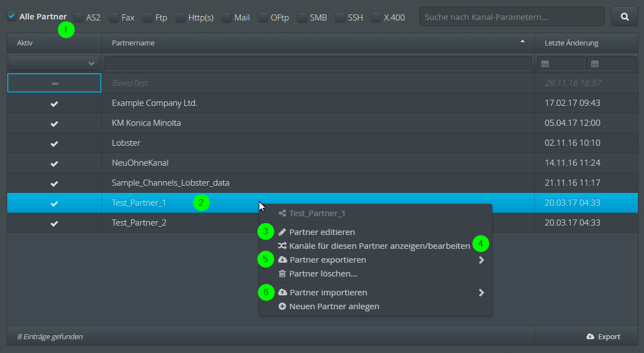Click plus icon beside Neuen Partner anlegen
Screen dimensions: 644x353
[x=282, y=306]
